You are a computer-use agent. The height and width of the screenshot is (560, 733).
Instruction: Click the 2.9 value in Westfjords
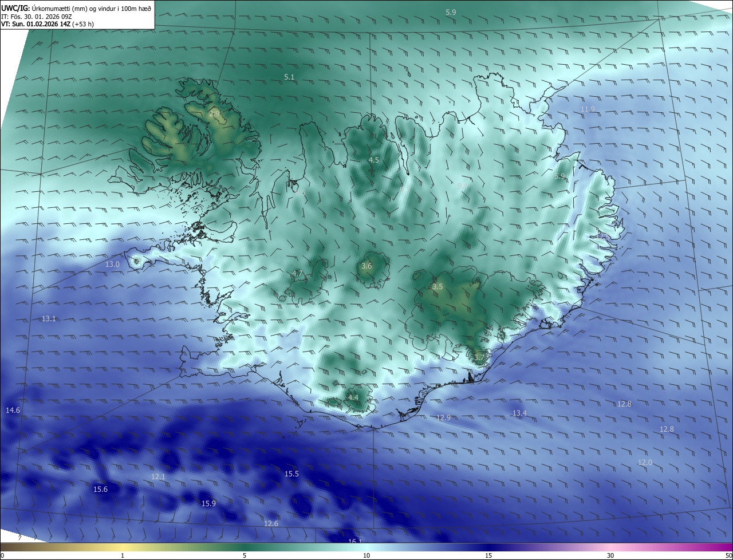215,114
